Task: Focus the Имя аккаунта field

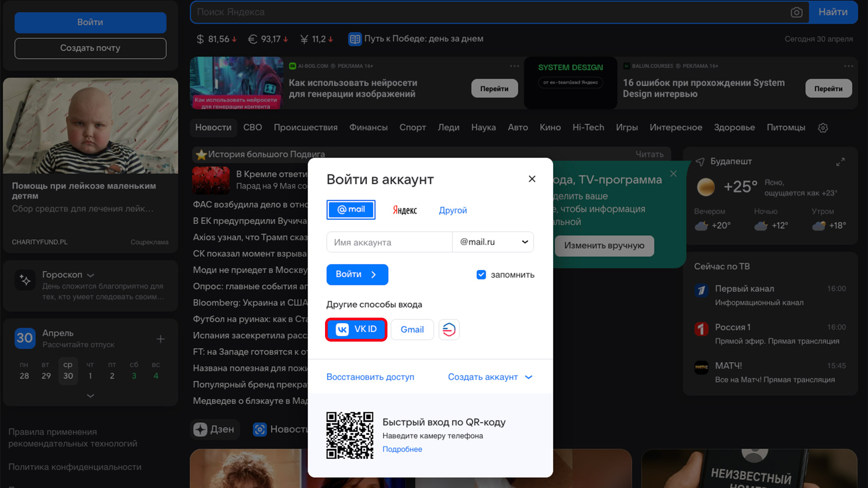Action: [x=389, y=242]
